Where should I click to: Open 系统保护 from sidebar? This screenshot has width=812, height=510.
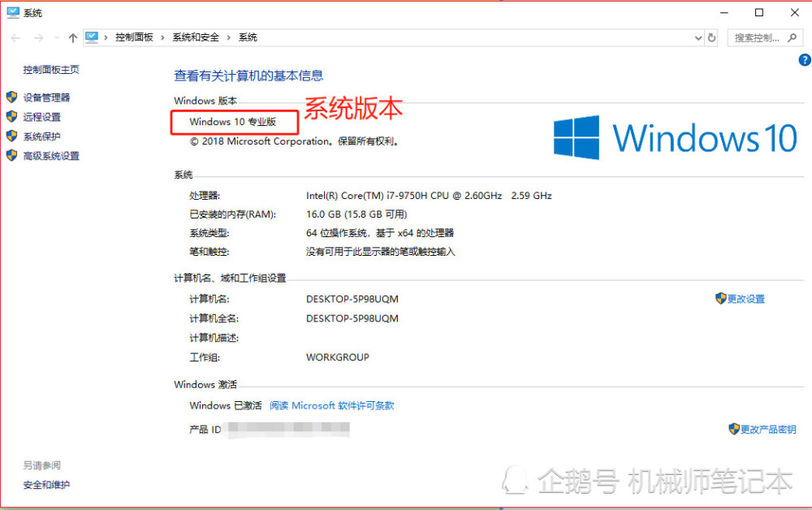pyautogui.click(x=42, y=136)
